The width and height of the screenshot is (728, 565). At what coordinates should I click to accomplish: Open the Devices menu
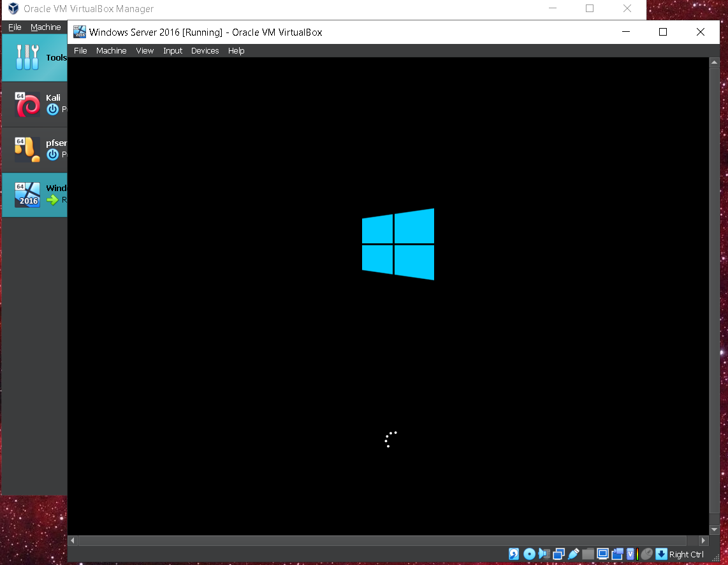tap(205, 50)
